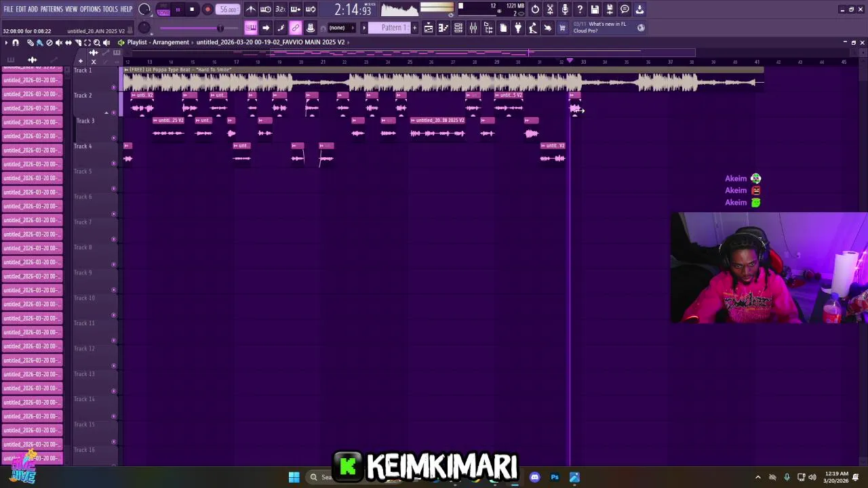This screenshot has height=488, width=868.
Task: Open the project file (document) icon
Action: [x=503, y=28]
